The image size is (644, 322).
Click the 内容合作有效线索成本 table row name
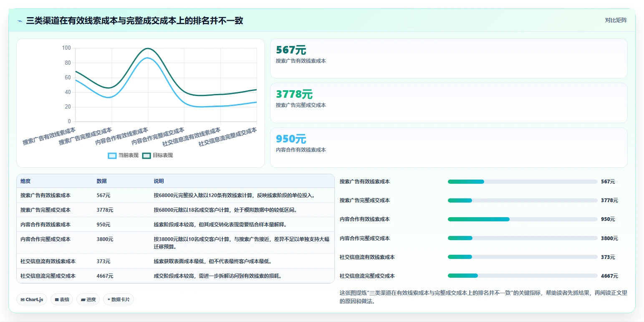tap(45, 225)
